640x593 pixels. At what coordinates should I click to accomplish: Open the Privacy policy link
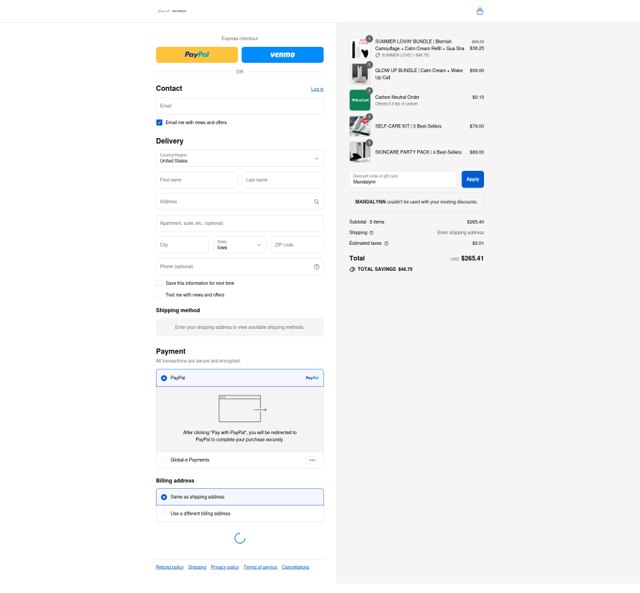225,567
